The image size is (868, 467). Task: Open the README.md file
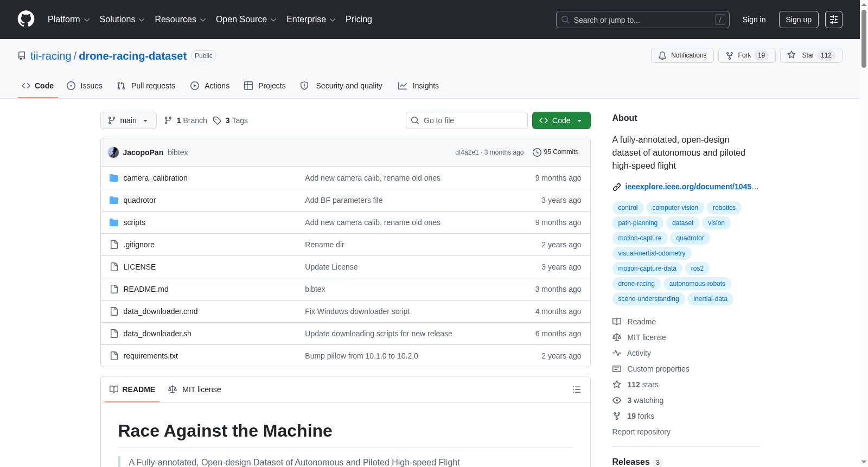(x=146, y=289)
